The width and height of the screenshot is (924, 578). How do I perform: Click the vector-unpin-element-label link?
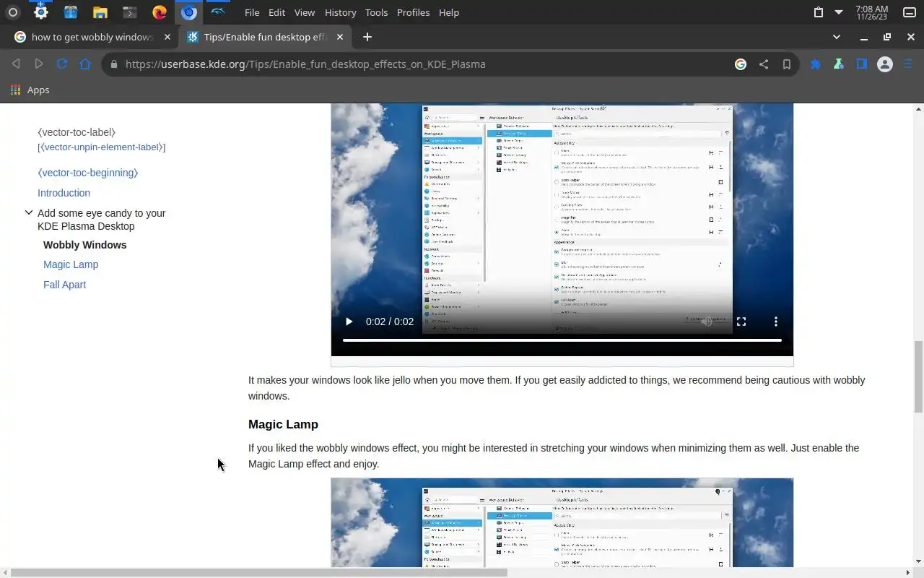tap(101, 147)
